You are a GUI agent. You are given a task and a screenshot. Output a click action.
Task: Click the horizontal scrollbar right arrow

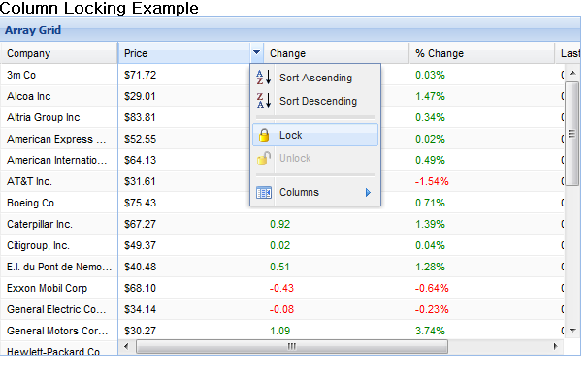coord(555,346)
